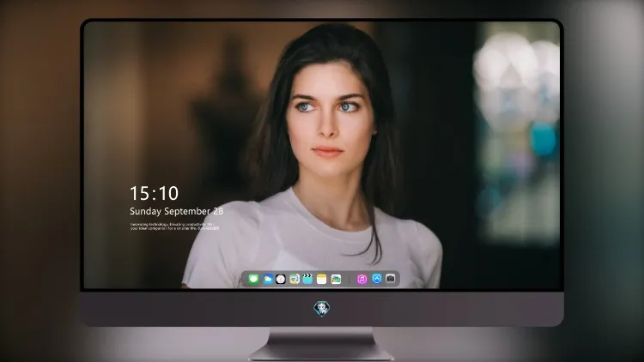The image size is (644, 362).
Task: Launch the clapperboard video app in dock
Action: [x=307, y=280]
